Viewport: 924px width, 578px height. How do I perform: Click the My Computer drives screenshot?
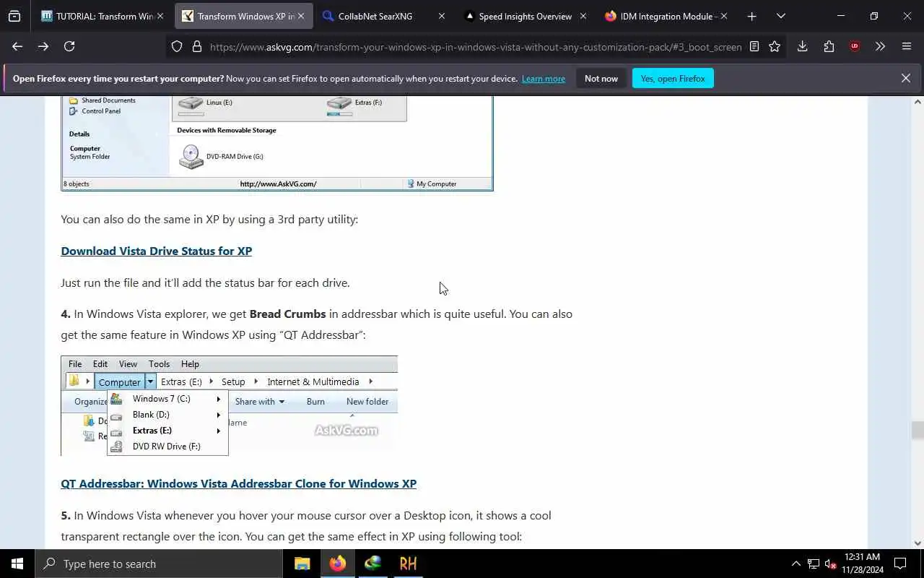click(x=277, y=143)
